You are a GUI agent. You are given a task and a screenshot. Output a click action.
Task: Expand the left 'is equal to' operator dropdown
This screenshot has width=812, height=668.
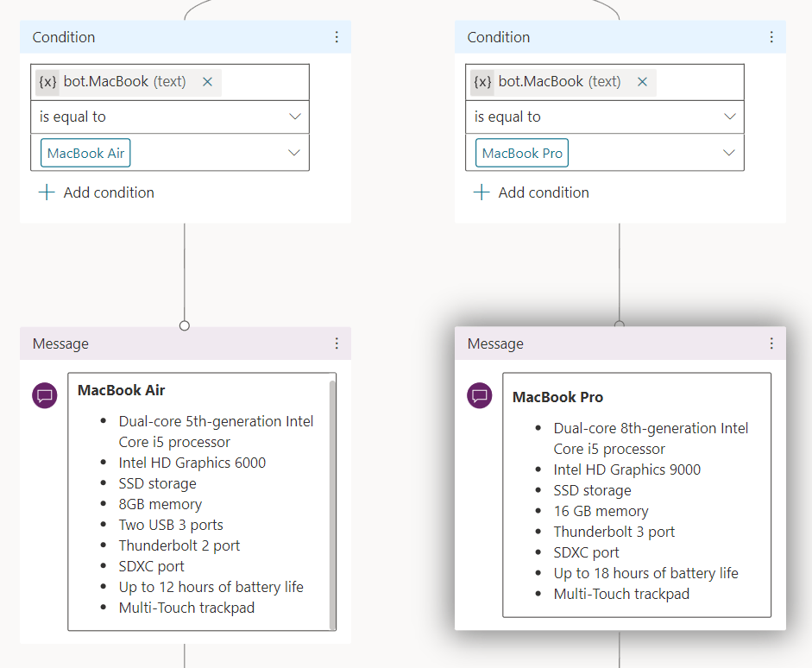pyautogui.click(x=294, y=117)
